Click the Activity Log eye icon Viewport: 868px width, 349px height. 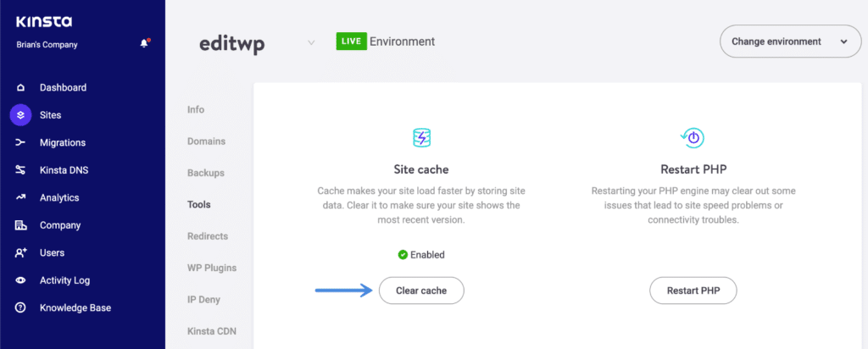point(20,280)
